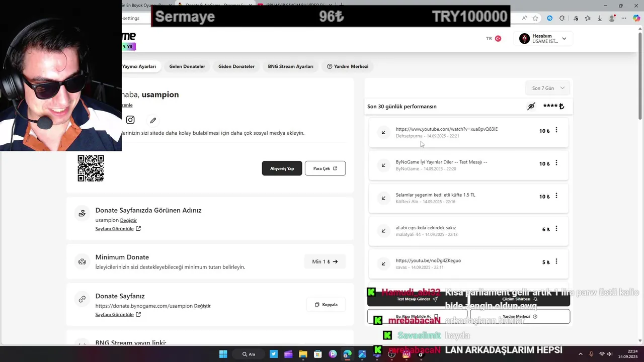Image resolution: width=644 pixels, height=362 pixels.
Task: Open the Windows Start menu
Action: (223, 354)
